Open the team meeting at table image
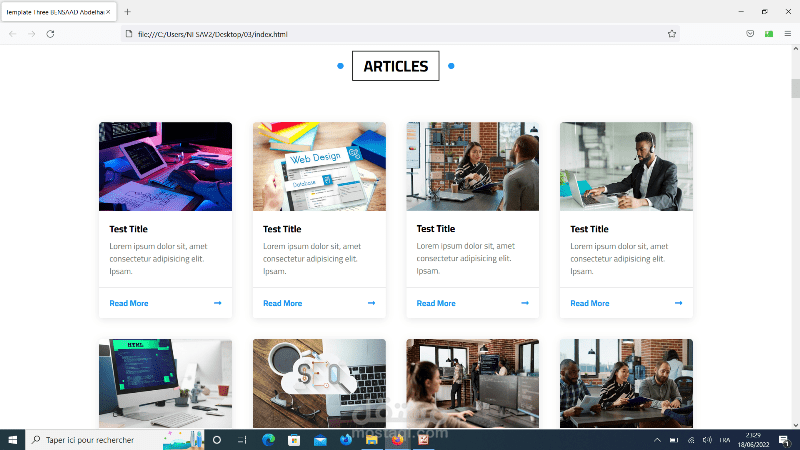Image resolution: width=800 pixels, height=450 pixels. point(627,384)
